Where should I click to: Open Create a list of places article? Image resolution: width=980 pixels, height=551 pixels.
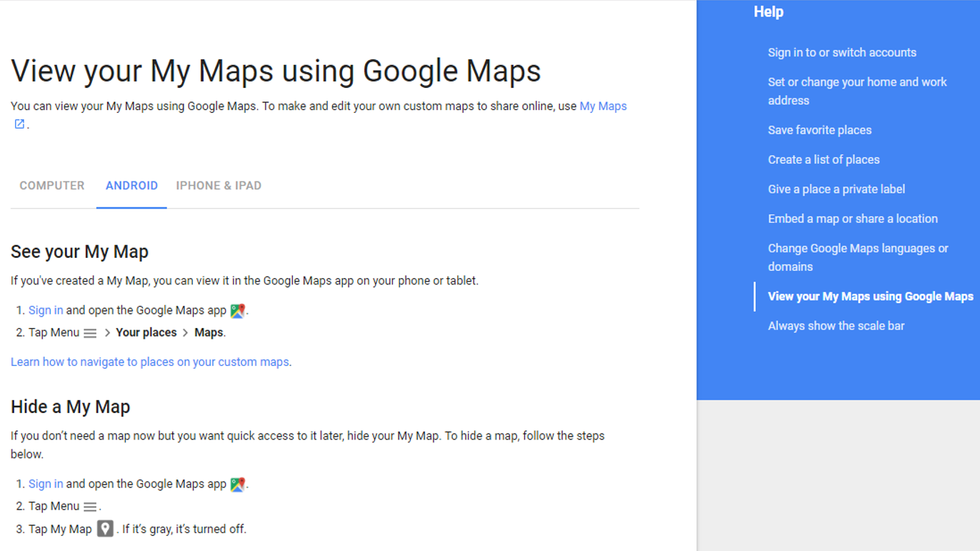click(824, 159)
